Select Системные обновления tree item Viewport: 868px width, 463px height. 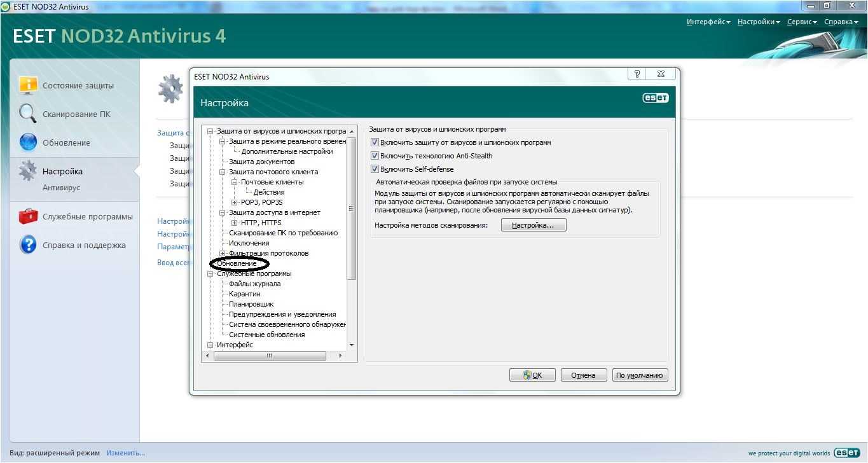(x=266, y=335)
